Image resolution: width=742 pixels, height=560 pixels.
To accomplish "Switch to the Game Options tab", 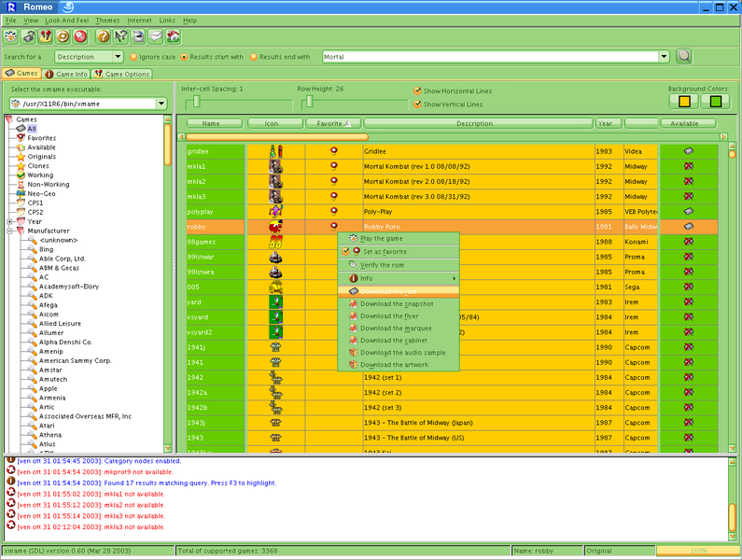I will (121, 74).
